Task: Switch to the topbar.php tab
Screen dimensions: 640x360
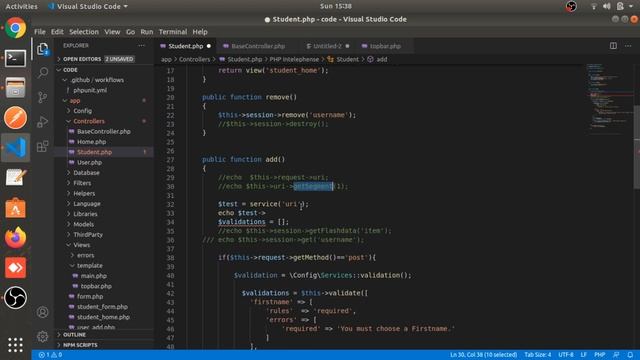Action: point(385,46)
